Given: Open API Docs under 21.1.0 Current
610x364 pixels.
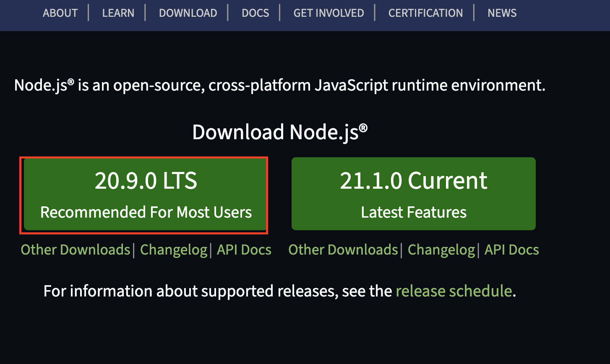Looking at the screenshot, I should [512, 250].
